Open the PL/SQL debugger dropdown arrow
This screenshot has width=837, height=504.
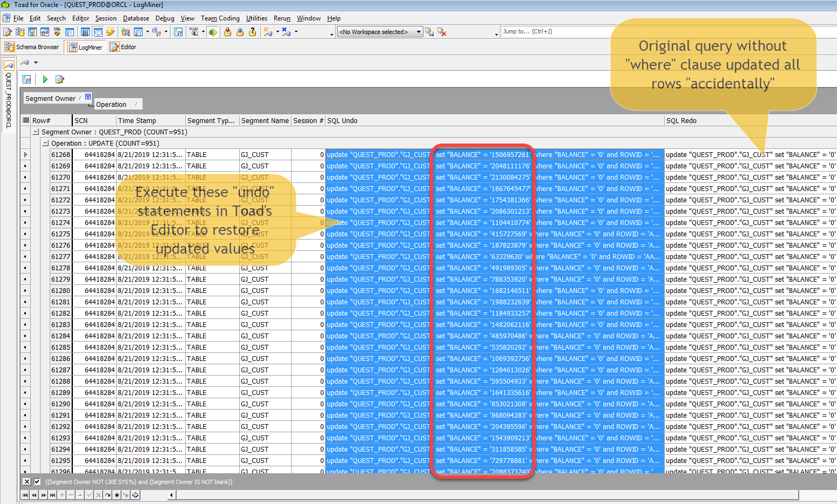tap(203, 32)
